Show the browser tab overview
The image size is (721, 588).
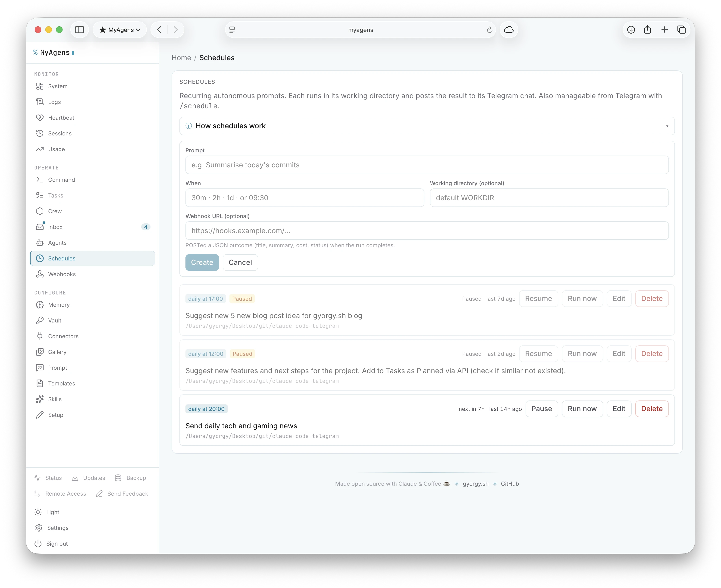(681, 30)
